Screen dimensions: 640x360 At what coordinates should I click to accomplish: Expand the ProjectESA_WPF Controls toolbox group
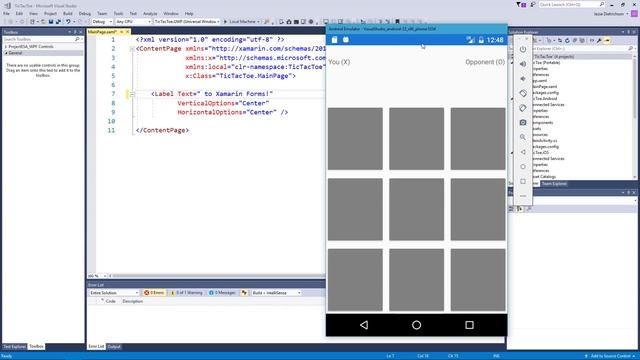tap(6, 47)
